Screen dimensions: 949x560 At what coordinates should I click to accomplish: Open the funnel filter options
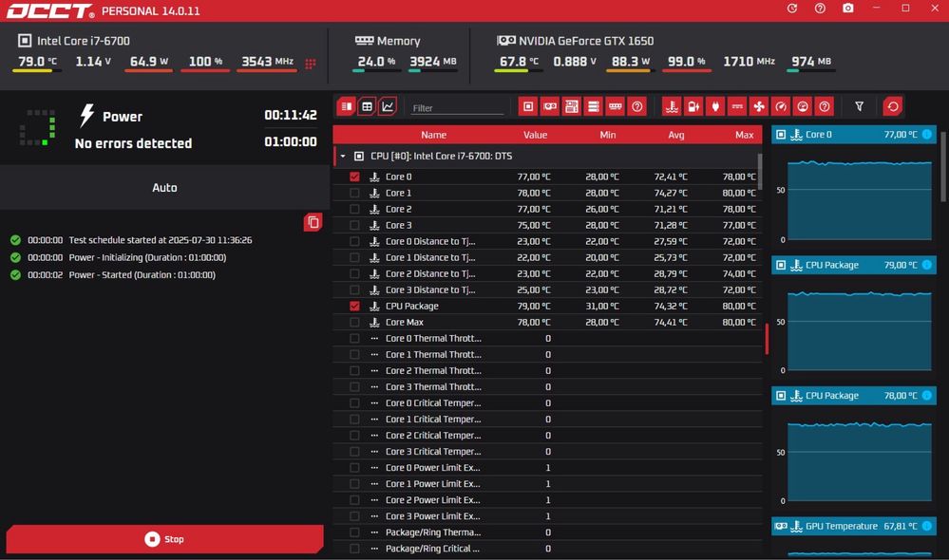coord(859,106)
